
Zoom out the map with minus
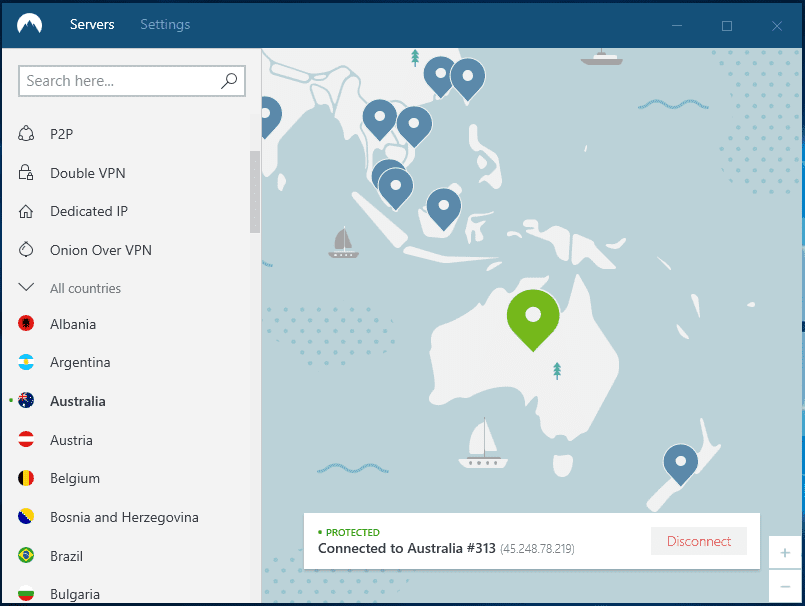pos(784,586)
